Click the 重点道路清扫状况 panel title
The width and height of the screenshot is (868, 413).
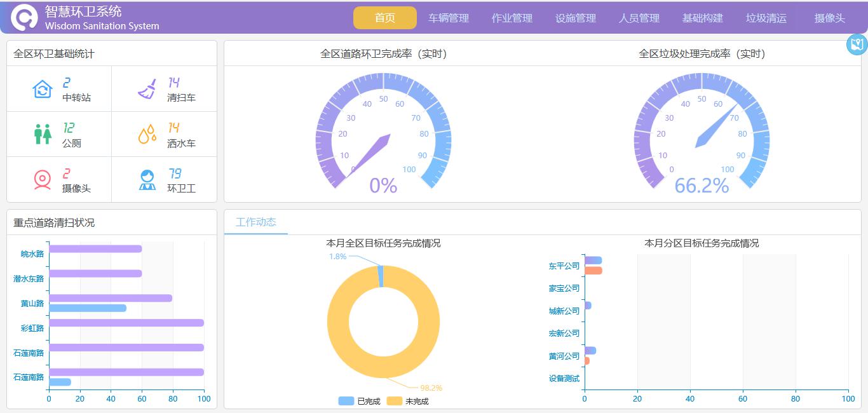pyautogui.click(x=54, y=222)
